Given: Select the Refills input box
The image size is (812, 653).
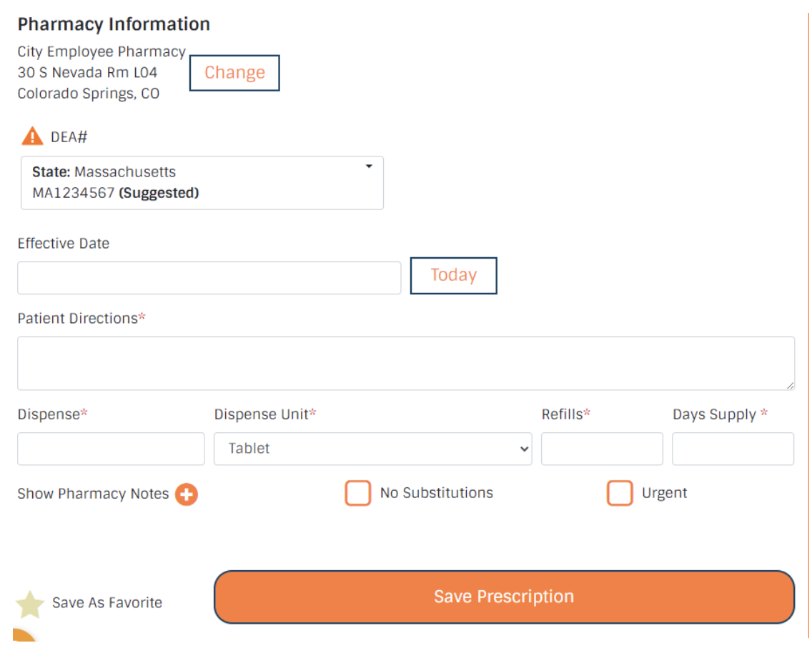Looking at the screenshot, I should [602, 449].
